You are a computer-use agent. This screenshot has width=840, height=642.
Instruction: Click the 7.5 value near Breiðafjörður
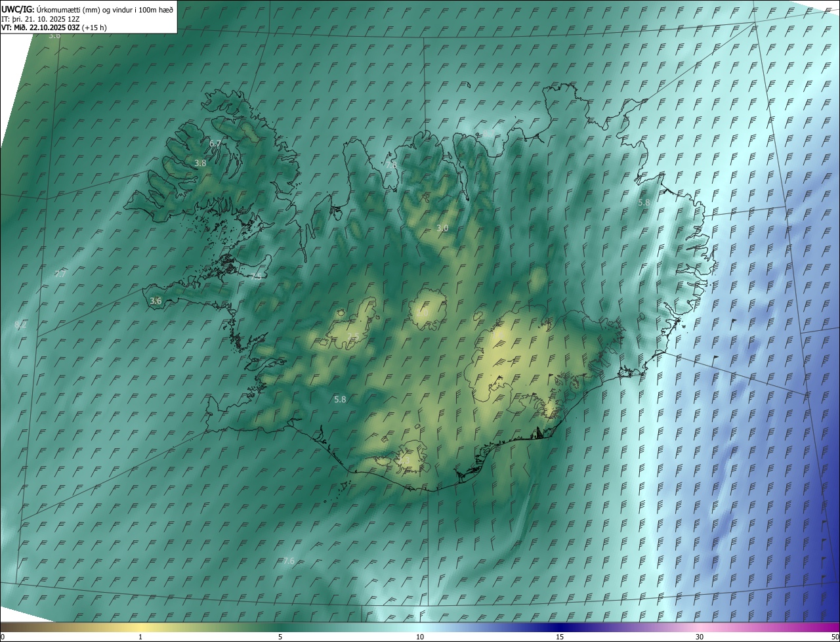[x=255, y=277]
